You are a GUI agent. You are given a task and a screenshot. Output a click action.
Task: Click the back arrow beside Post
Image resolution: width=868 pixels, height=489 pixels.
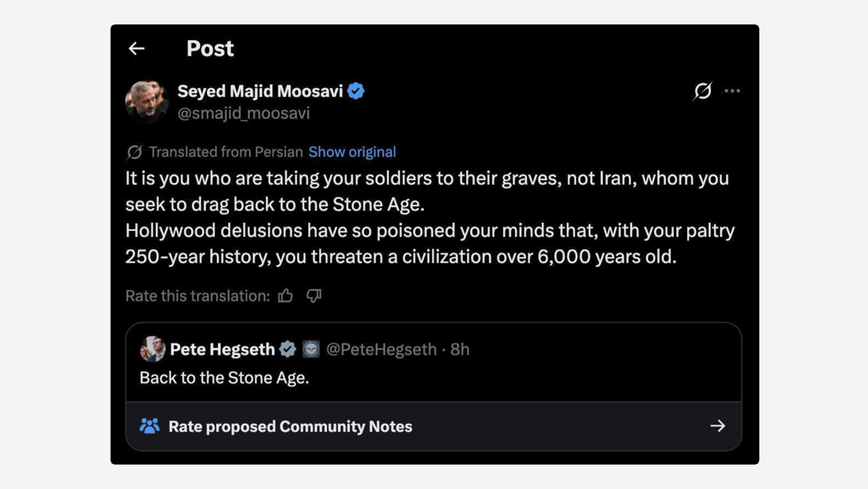[x=137, y=49]
